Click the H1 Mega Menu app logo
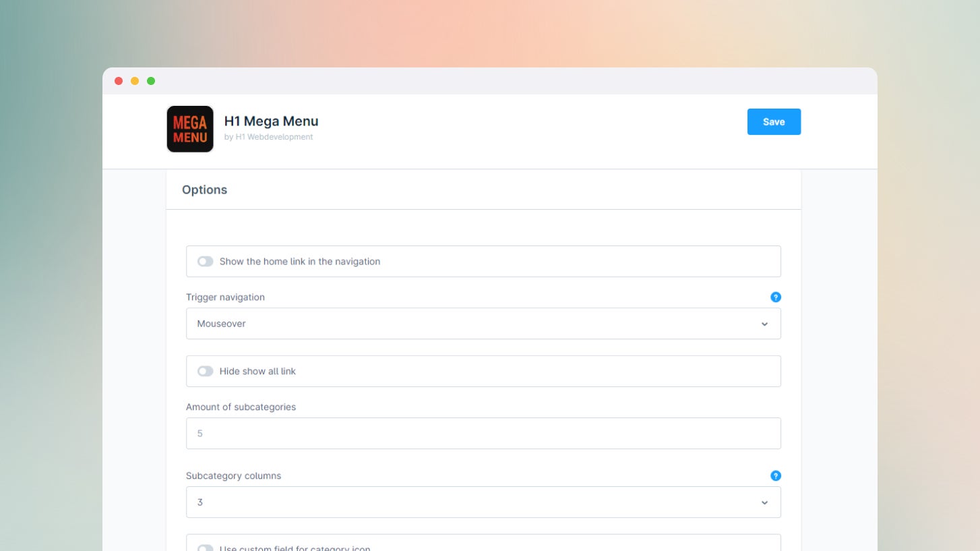 click(190, 129)
